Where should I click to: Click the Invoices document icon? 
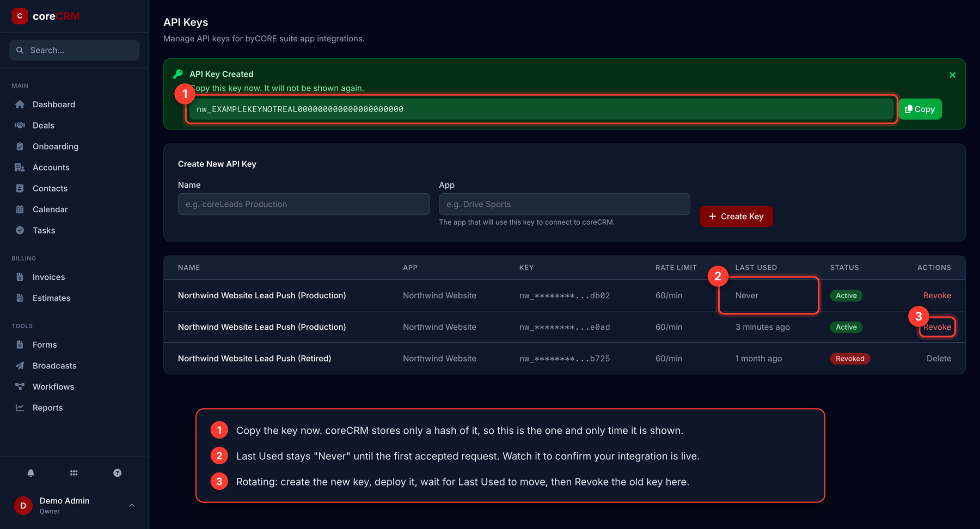coord(20,277)
